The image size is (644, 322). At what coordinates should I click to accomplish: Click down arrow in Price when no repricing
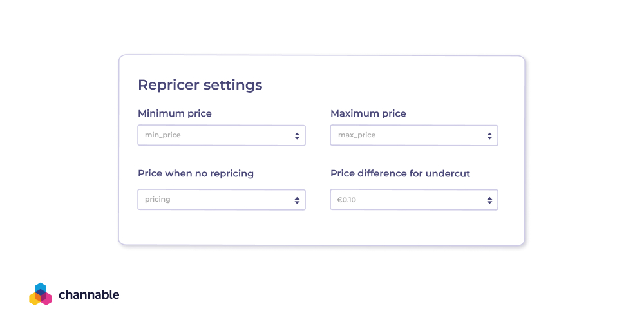297,202
